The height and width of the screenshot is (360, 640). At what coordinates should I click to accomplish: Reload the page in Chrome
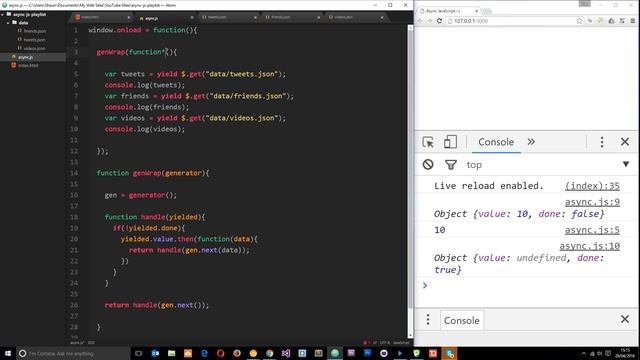pyautogui.click(x=439, y=21)
